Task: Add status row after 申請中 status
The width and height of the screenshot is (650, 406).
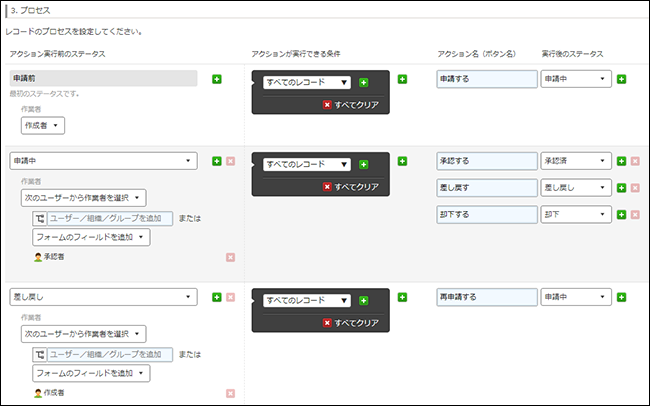Action: click(217, 161)
